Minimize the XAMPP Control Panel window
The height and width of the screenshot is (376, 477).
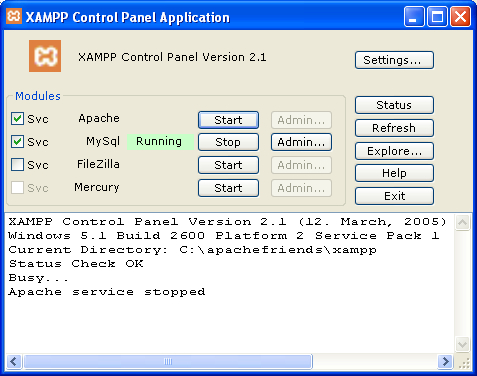[x=414, y=16]
